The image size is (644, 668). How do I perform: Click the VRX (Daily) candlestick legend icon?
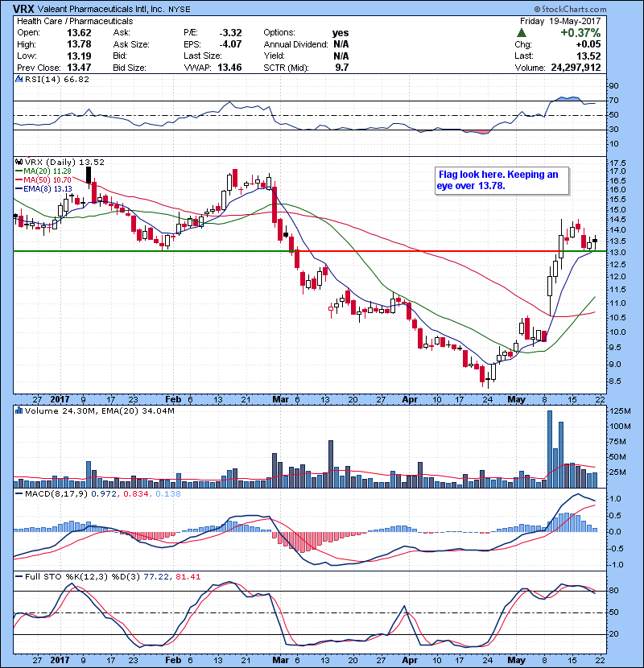[x=19, y=162]
